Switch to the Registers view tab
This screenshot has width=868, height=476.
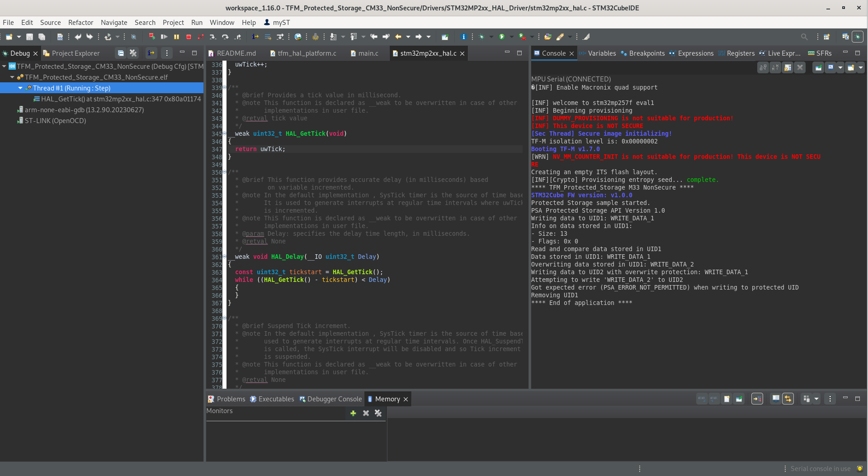(736, 53)
